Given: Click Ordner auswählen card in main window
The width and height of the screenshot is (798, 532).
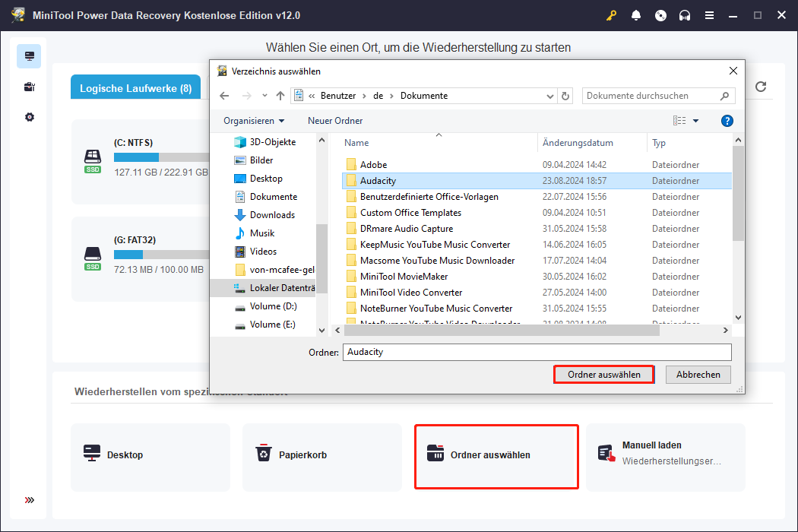Looking at the screenshot, I should (496, 457).
